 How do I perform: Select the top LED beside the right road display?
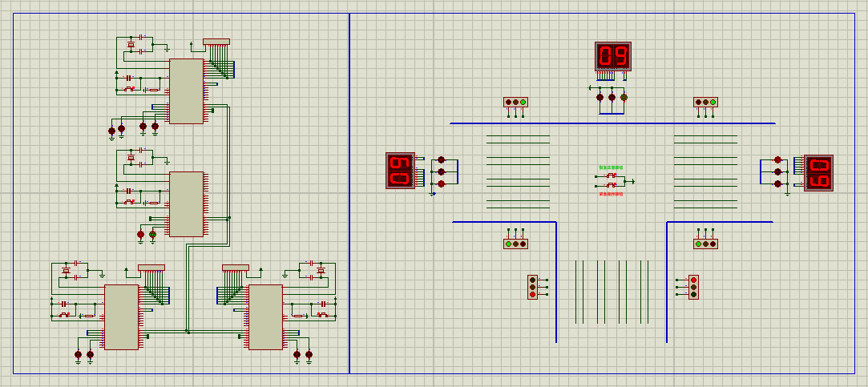777,159
